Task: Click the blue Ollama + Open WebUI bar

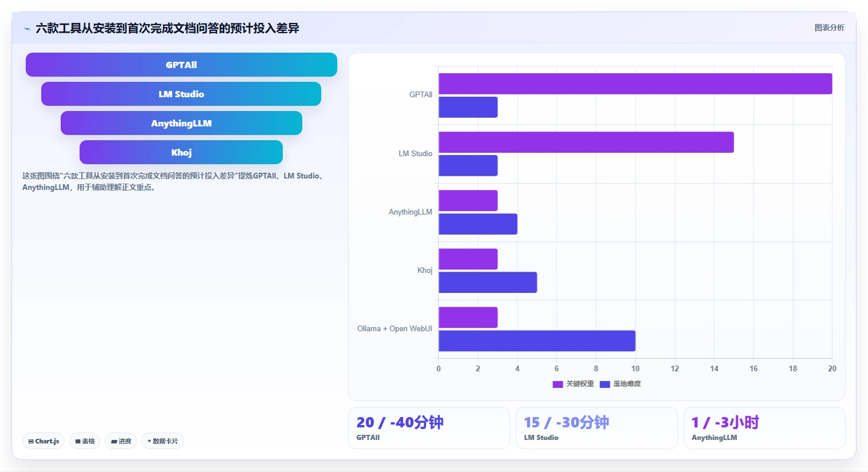Action: [536, 340]
